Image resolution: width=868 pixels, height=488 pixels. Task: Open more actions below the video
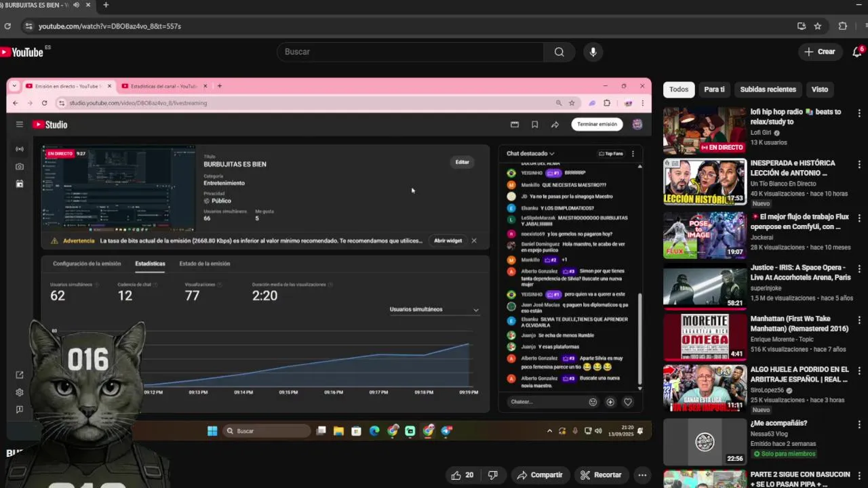(642, 475)
